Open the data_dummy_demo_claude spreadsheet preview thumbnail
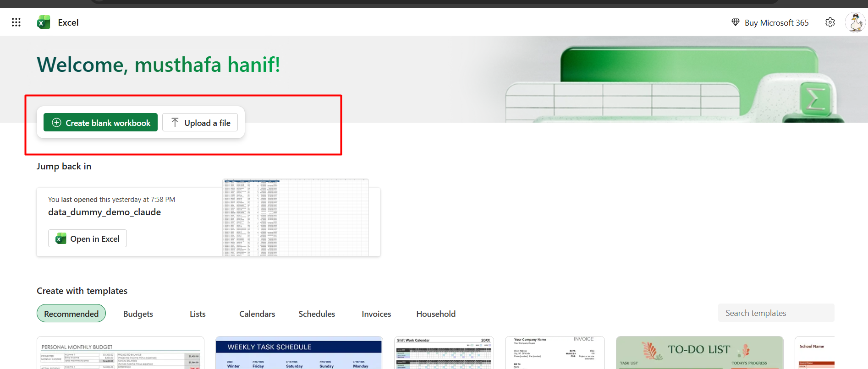This screenshot has height=369, width=868. coord(296,217)
